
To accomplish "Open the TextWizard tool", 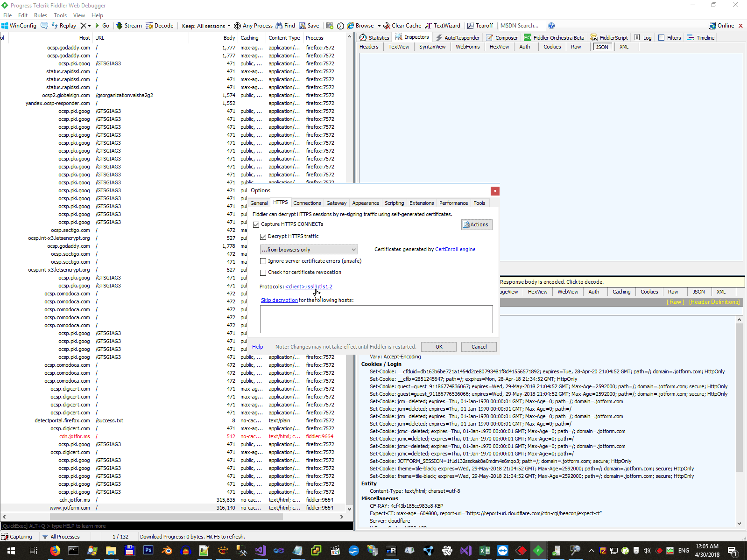I will click(x=443, y=26).
